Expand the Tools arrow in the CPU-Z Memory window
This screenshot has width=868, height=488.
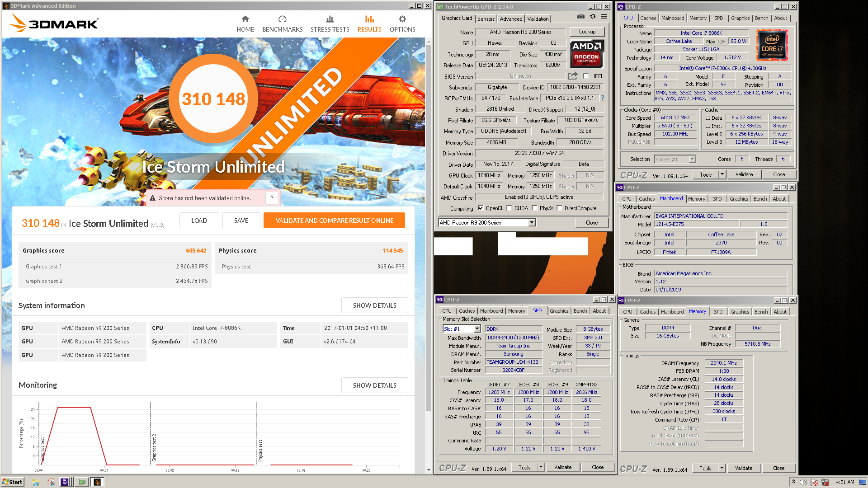pyautogui.click(x=722, y=468)
